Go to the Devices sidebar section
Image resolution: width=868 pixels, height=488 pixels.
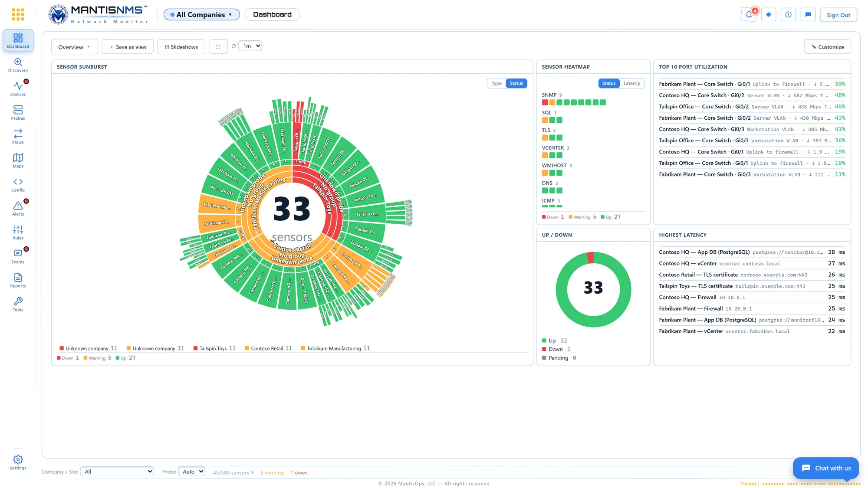(18, 89)
